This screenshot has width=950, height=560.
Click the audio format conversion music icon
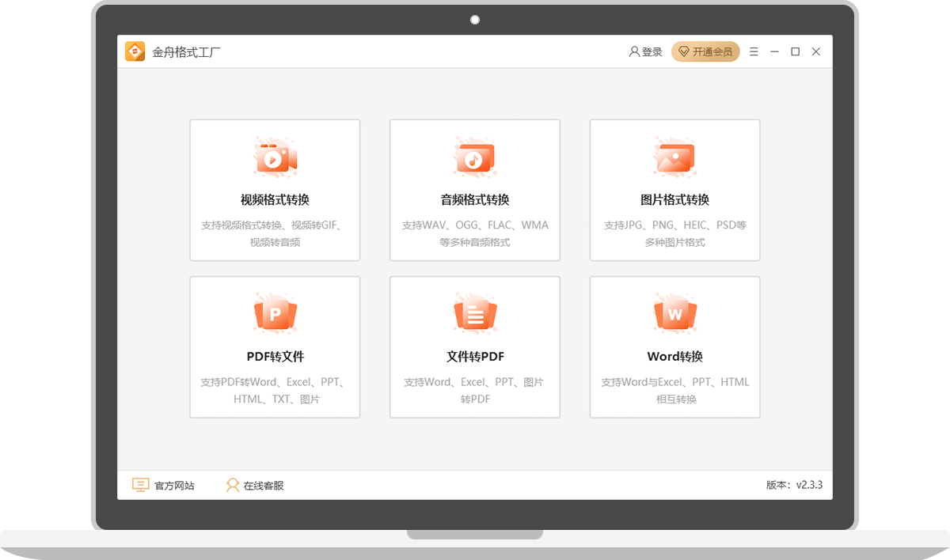pyautogui.click(x=474, y=158)
